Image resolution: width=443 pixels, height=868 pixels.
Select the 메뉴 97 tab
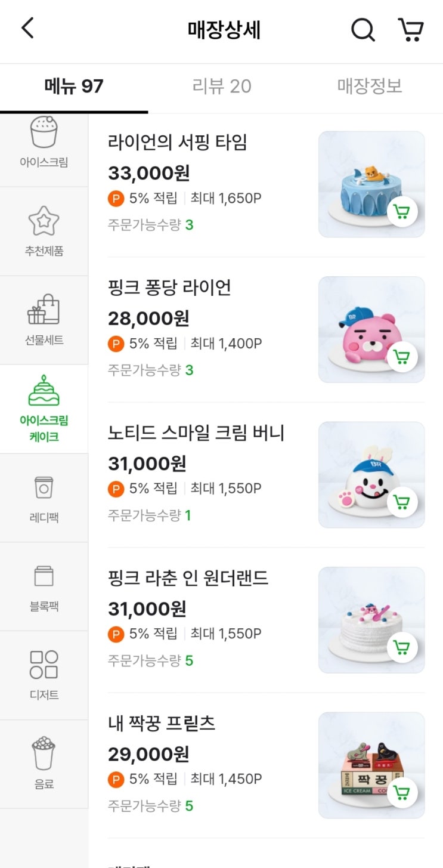coord(74,87)
